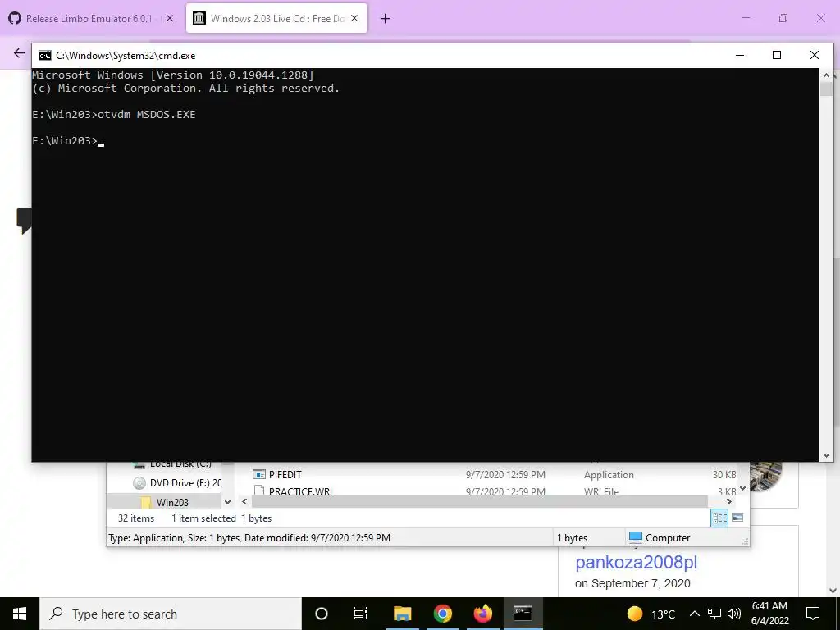Switch Explorer to details view icon

tap(719, 518)
